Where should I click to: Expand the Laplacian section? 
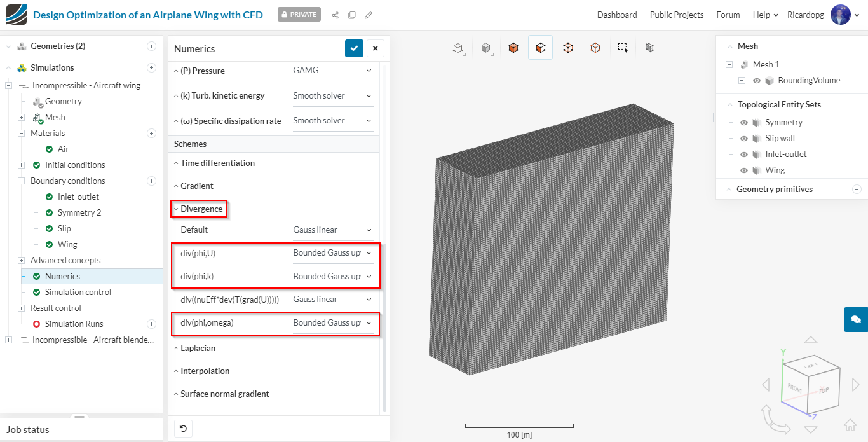point(194,348)
